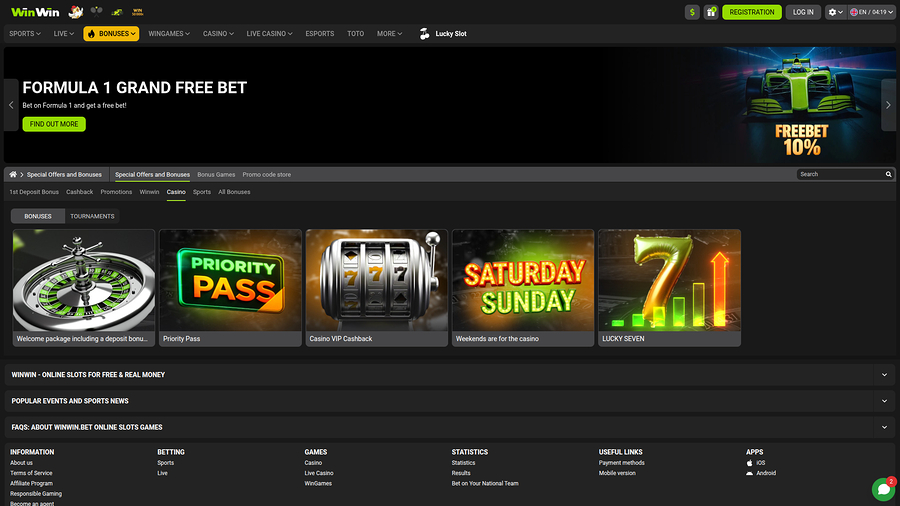Open the Results statistics link
This screenshot has width=900, height=506.
point(461,473)
